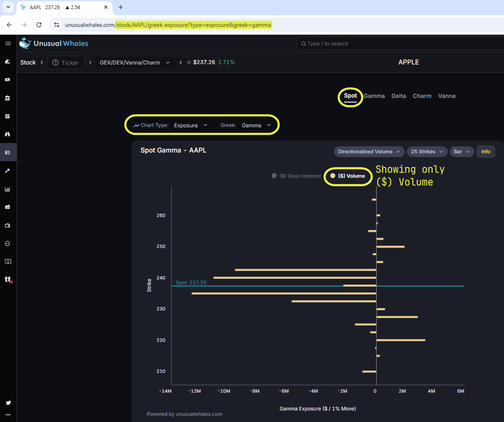504x422 pixels.
Task: Reload the page with refresh icon
Action: [x=39, y=25]
